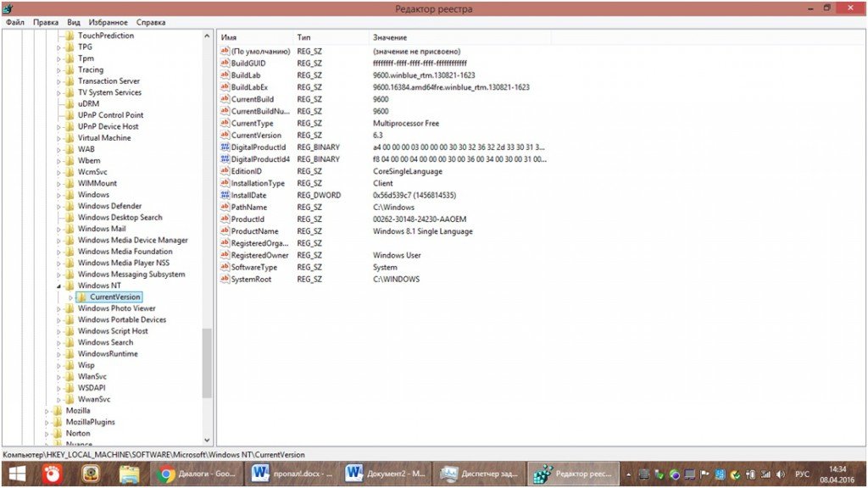Click the value data 'Multiprocessor Free'

[x=406, y=123]
